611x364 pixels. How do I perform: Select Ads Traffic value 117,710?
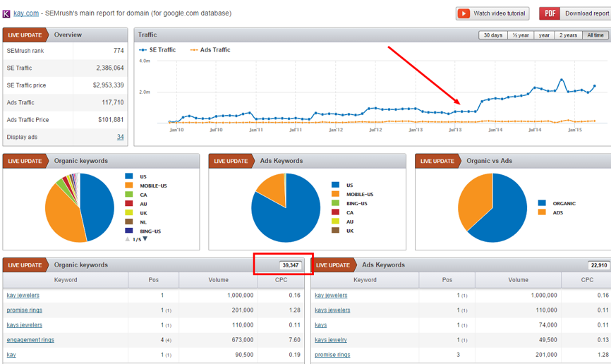tap(113, 102)
